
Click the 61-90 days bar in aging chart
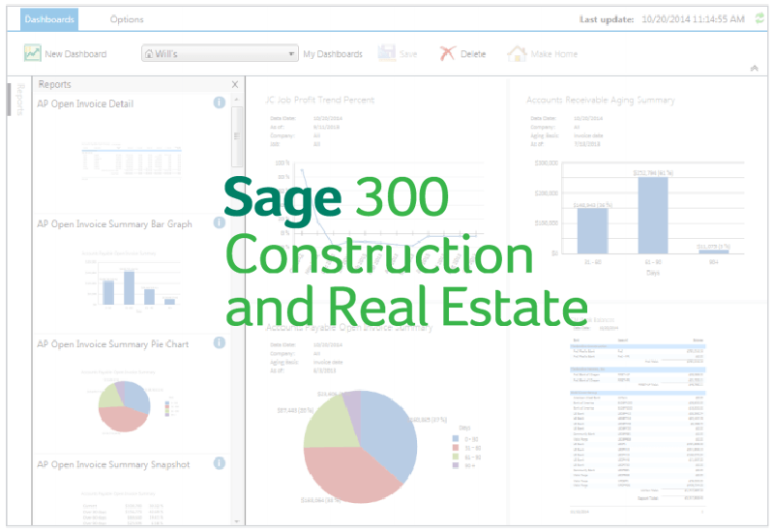pos(652,215)
